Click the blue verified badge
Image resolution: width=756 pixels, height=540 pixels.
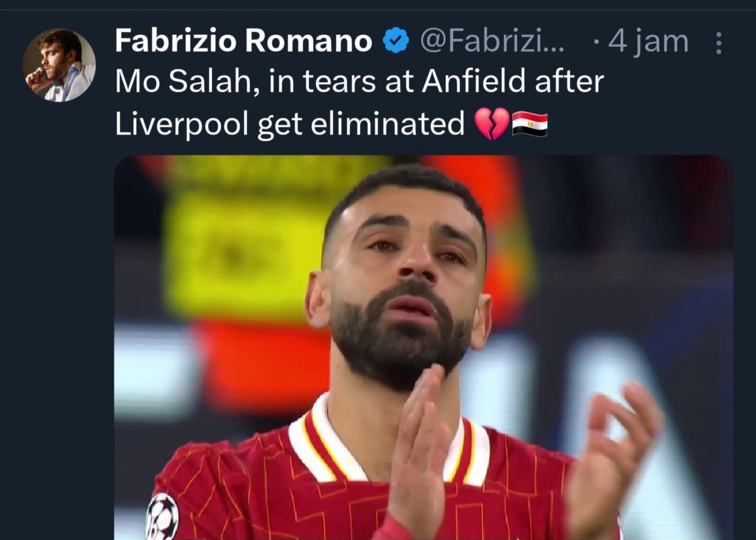395,41
